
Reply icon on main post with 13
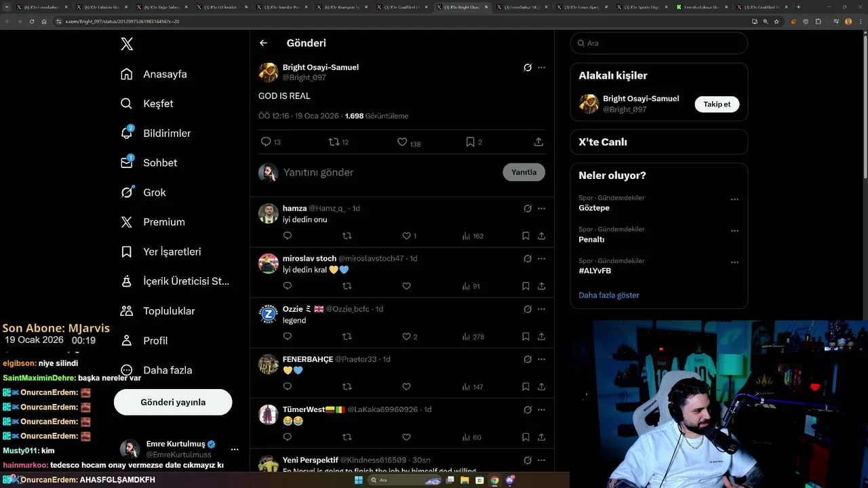tap(271, 142)
